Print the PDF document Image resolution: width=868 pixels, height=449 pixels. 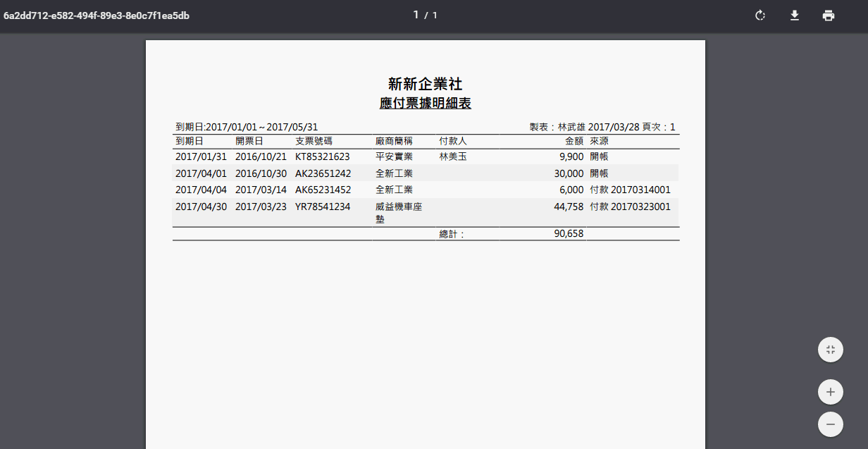829,16
